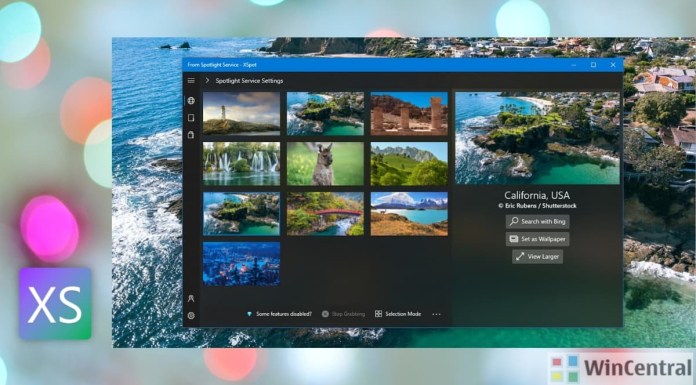The image size is (696, 385).
Task: Select the snowy mountain lake thumbnail
Action: 409,214
